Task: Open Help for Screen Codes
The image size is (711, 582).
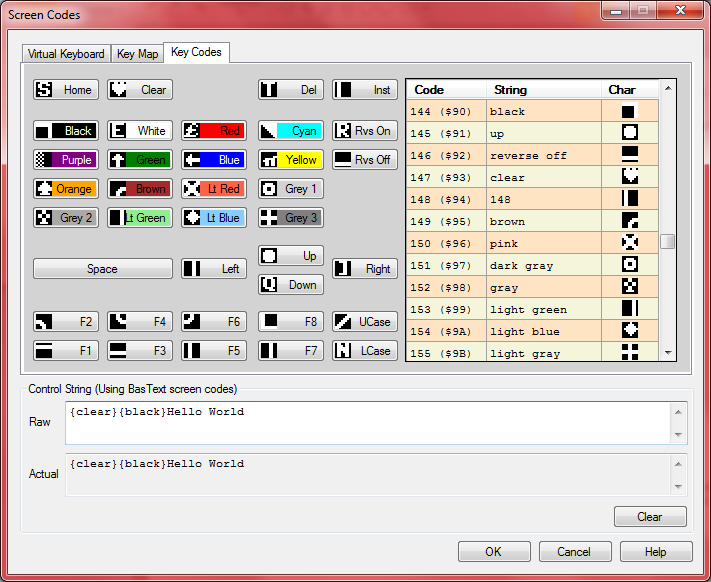Action: coord(656,552)
